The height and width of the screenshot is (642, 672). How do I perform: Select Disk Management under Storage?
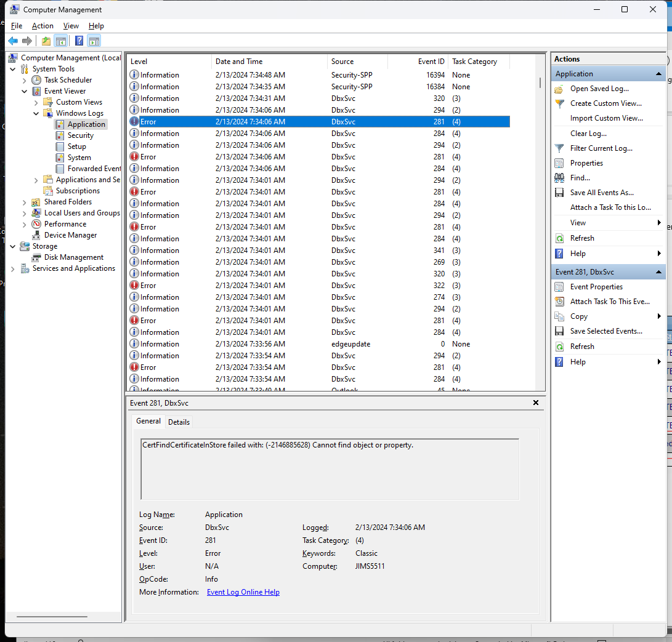click(73, 257)
